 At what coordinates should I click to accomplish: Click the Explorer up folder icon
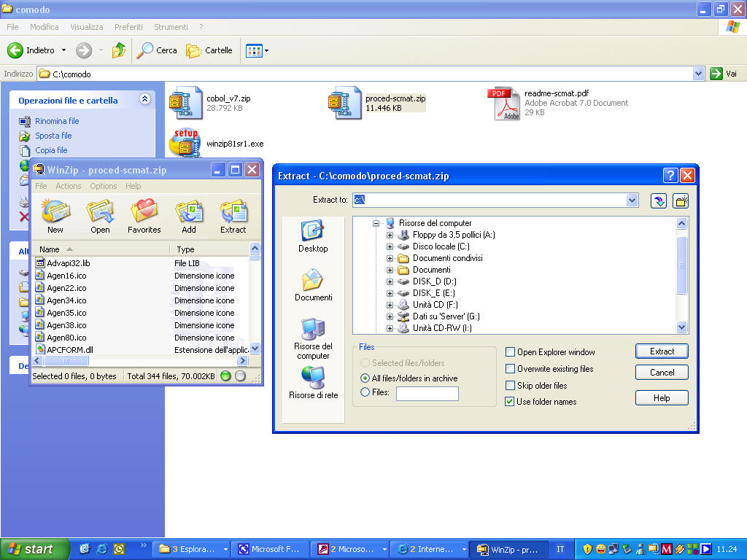click(119, 50)
